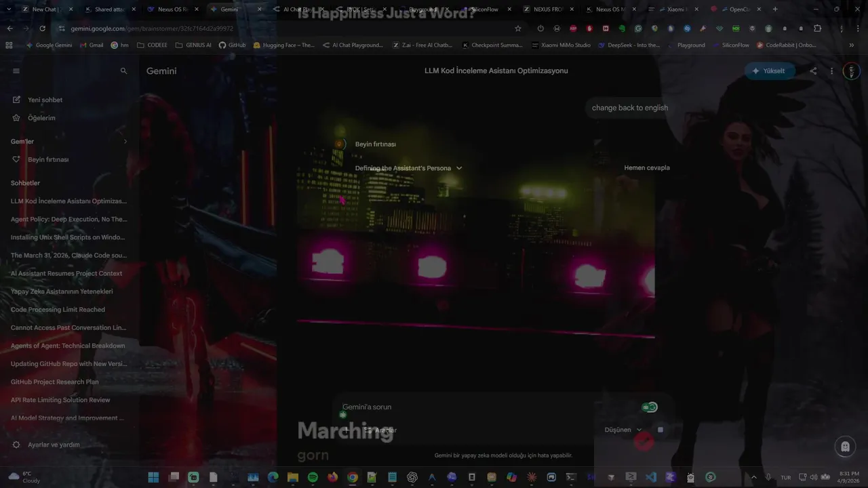Expand 'Defining the Assistant's Persona' thinking dropdown
The height and width of the screenshot is (488, 868).
[x=408, y=168]
